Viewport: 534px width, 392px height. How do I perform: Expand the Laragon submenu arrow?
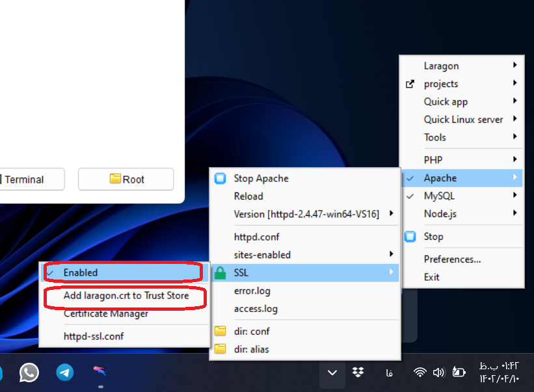coord(515,65)
